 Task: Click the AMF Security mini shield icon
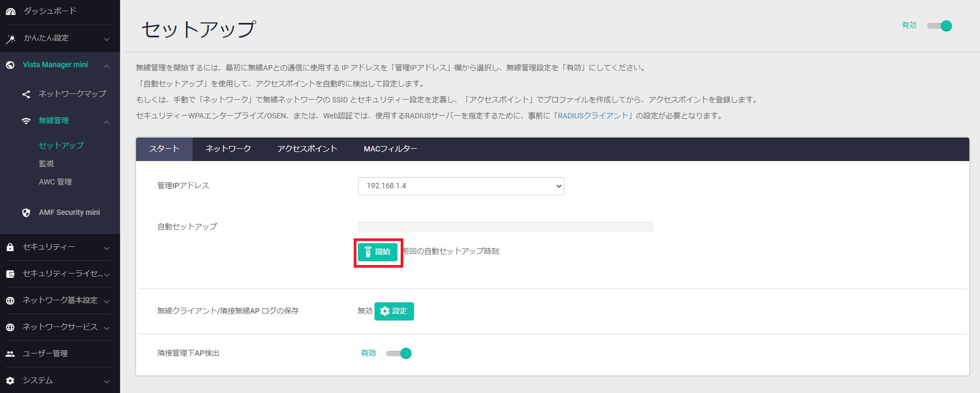[x=26, y=213]
